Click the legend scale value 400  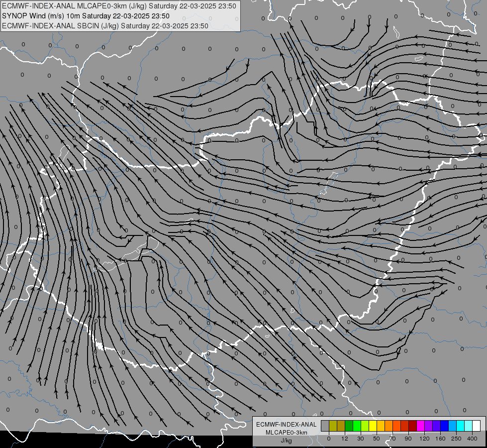pos(472,439)
